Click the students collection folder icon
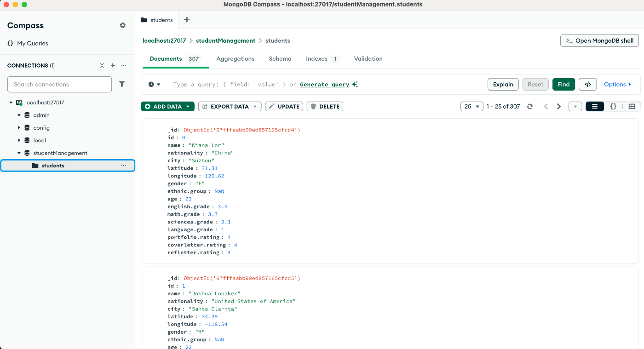Viewport: 644px width, 349px height. point(35,166)
